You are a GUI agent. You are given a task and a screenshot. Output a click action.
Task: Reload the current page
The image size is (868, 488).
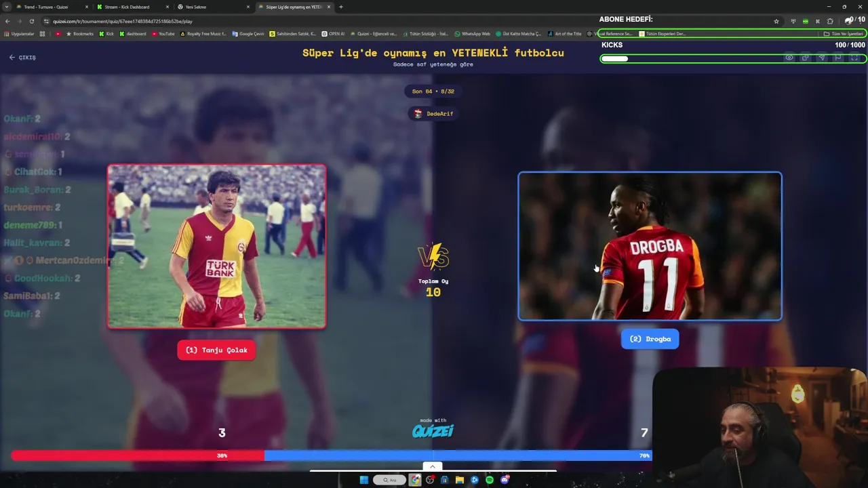click(x=31, y=21)
